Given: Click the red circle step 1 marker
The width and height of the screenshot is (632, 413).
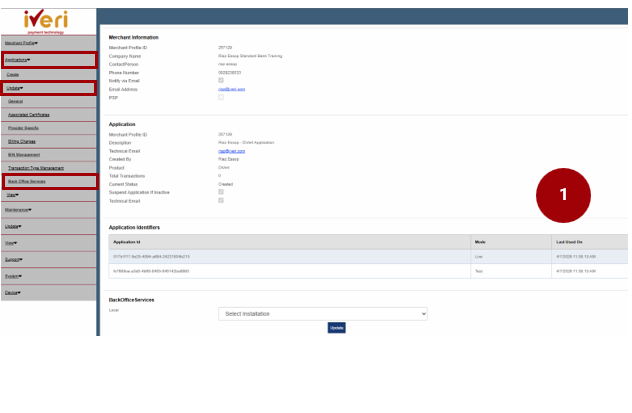Looking at the screenshot, I should (x=563, y=194).
